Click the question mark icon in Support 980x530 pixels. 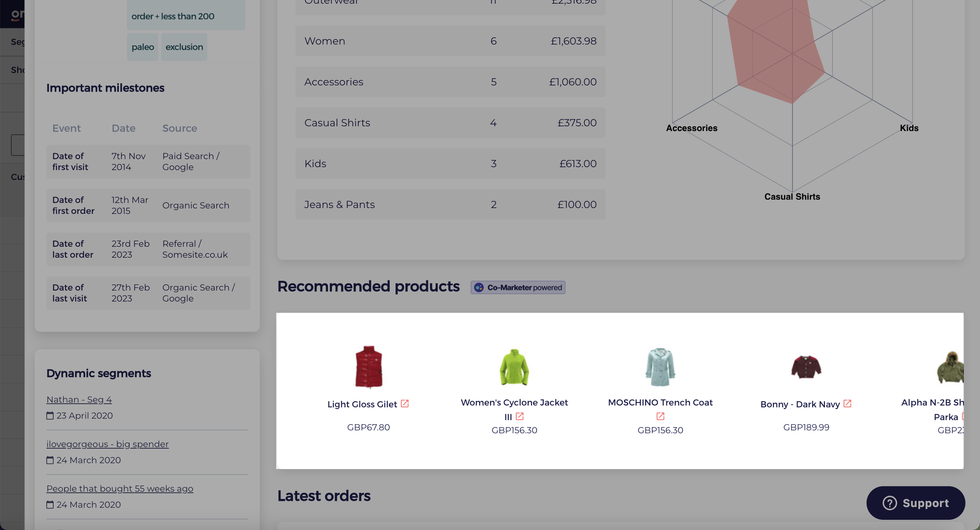coord(890,503)
